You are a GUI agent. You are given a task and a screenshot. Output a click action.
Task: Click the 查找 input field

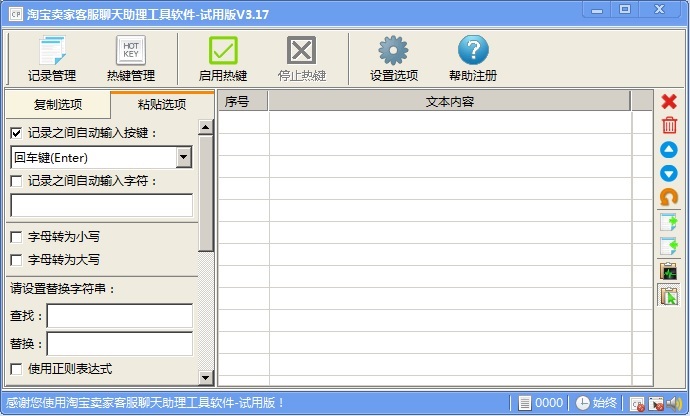tap(120, 315)
